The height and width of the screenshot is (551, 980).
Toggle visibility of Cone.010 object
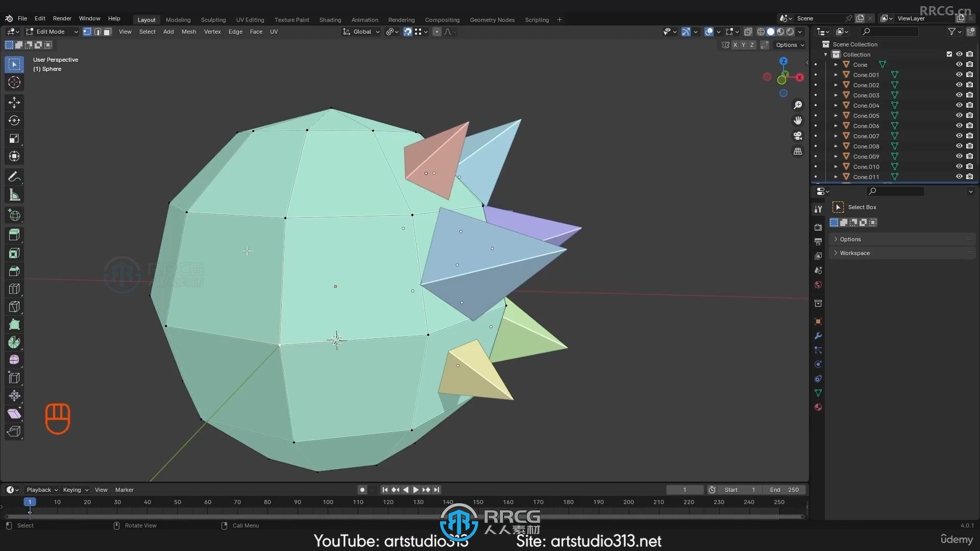959,166
